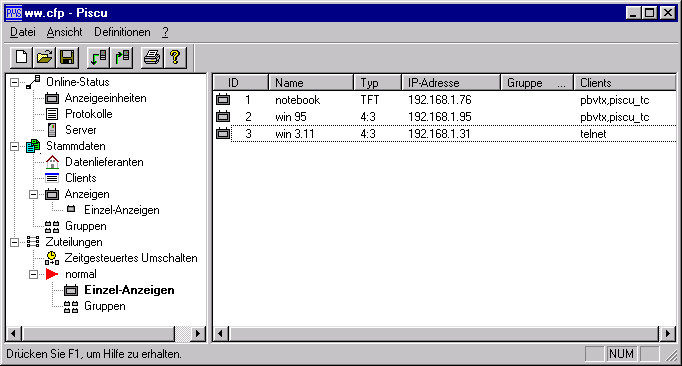682x366 pixels.
Task: Click the upload-to-server arrow toolbar icon
Action: tap(122, 57)
